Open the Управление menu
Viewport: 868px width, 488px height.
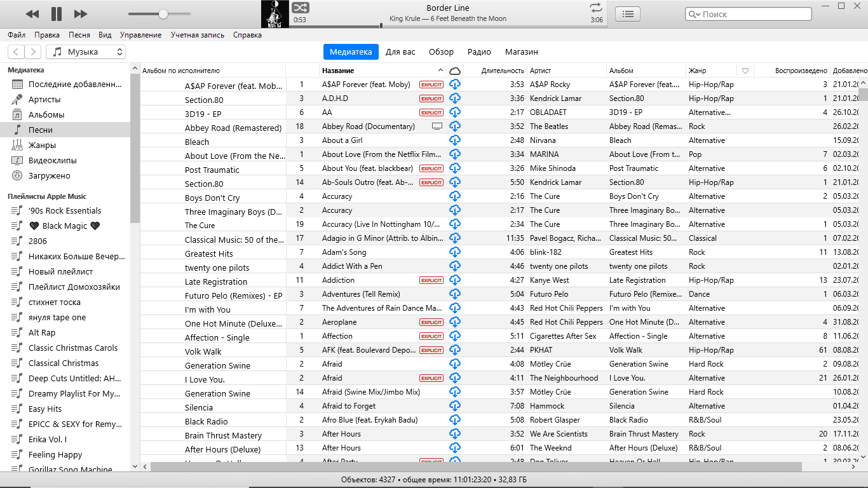tap(140, 35)
